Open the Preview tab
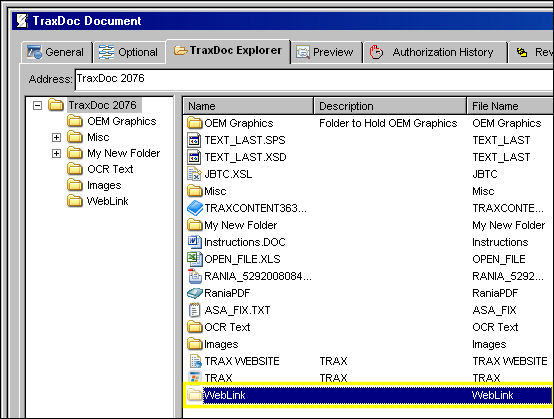This screenshot has width=554, height=419. click(327, 52)
